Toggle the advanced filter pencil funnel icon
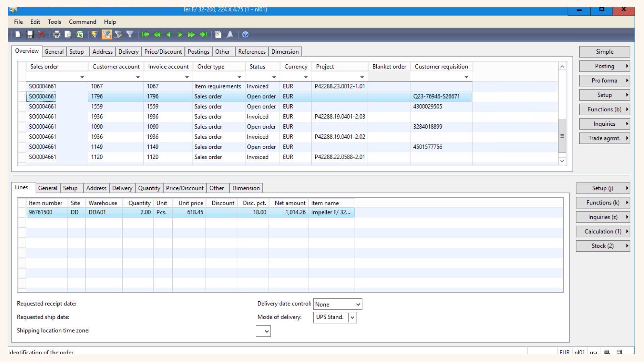The width and height of the screenshot is (644, 362). coord(118,35)
